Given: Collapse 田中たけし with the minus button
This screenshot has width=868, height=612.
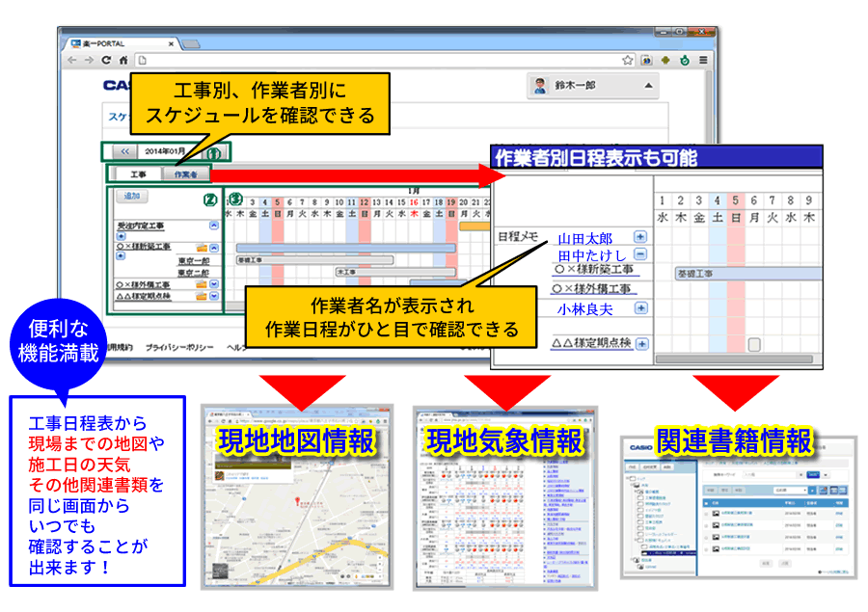Looking at the screenshot, I should 640,255.
